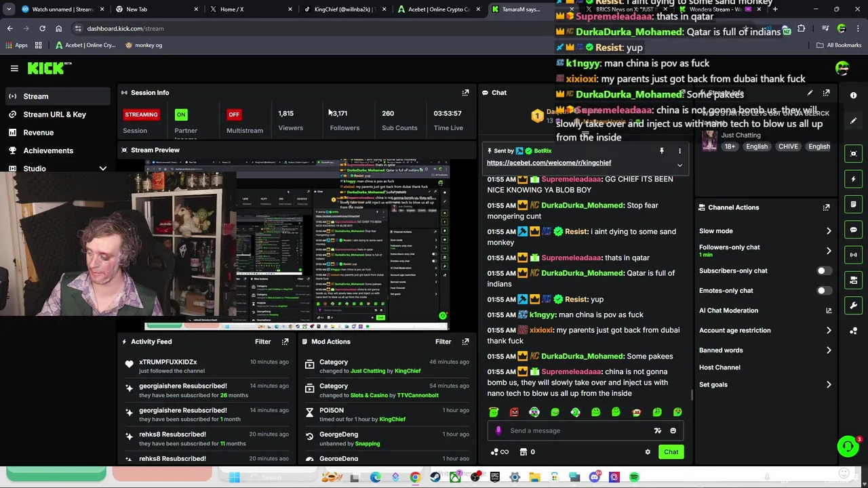Reload the page with browser refresh
The image size is (868, 488).
(42, 28)
